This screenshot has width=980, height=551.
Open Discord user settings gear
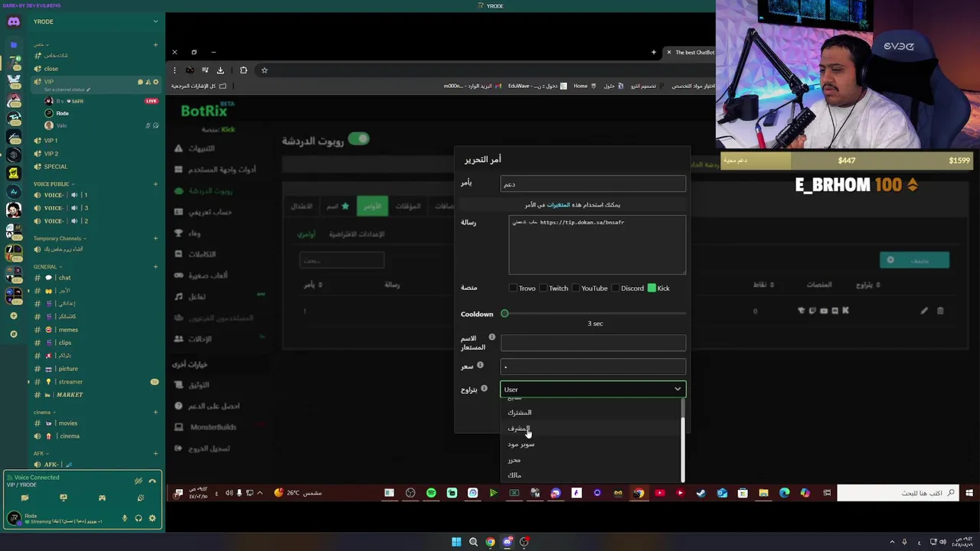pos(152,518)
